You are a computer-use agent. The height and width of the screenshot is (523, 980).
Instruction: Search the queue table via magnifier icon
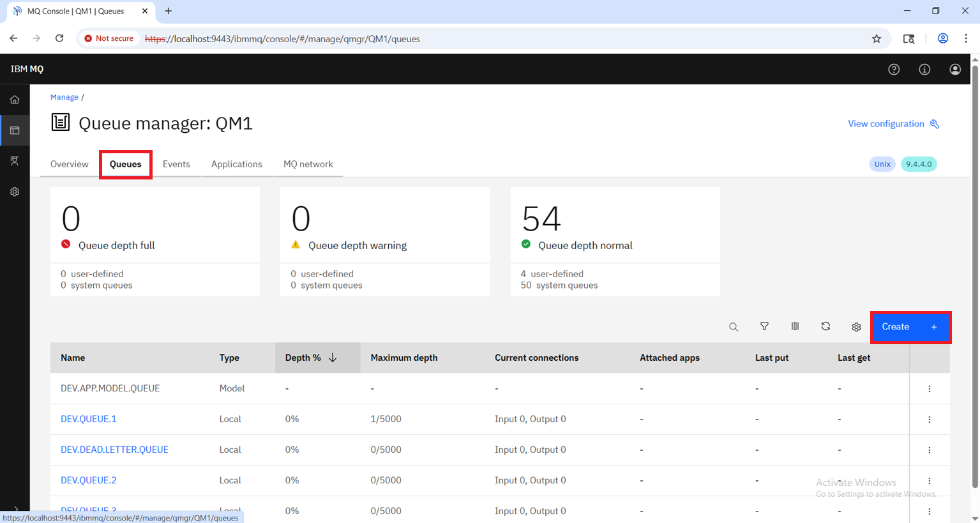coord(734,327)
